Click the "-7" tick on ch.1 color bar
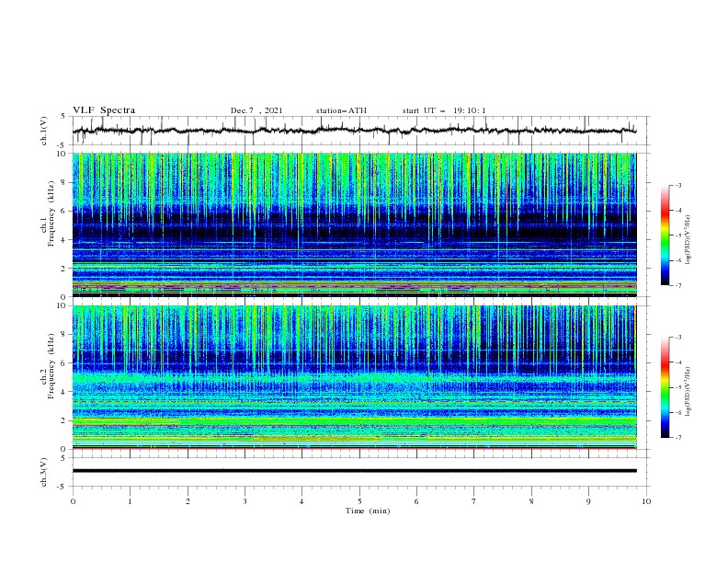728x563 pixels. [x=678, y=285]
